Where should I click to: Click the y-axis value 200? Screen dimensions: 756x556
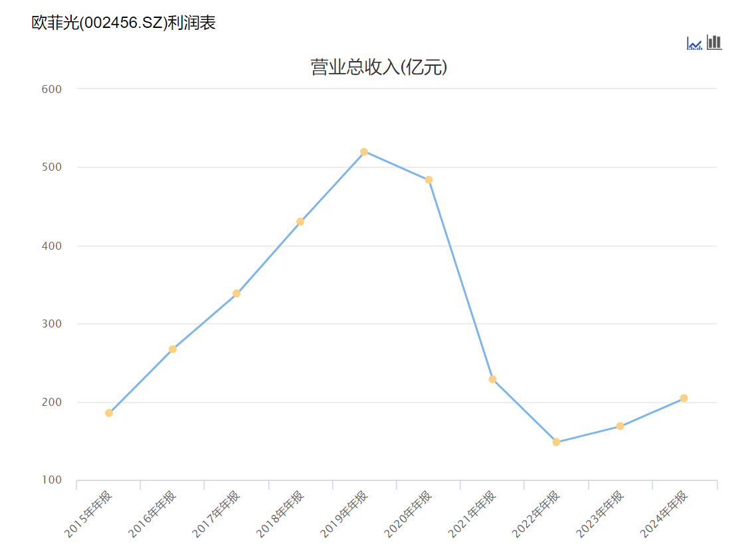pos(52,402)
